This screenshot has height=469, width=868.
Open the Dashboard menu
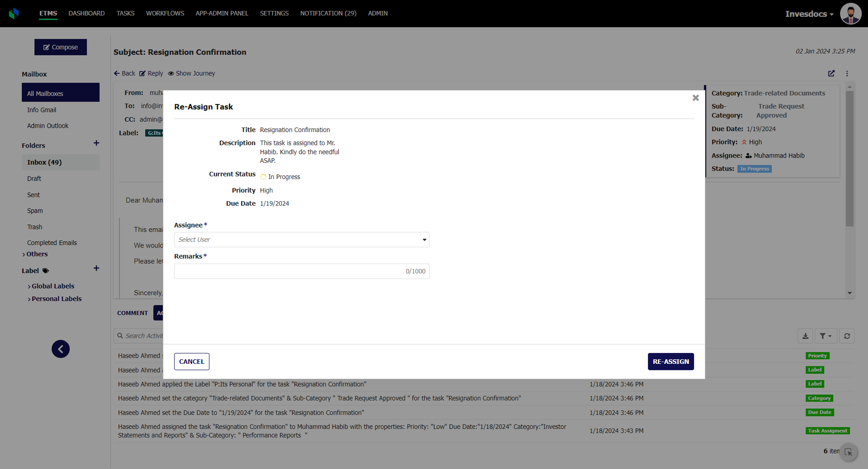87,13
